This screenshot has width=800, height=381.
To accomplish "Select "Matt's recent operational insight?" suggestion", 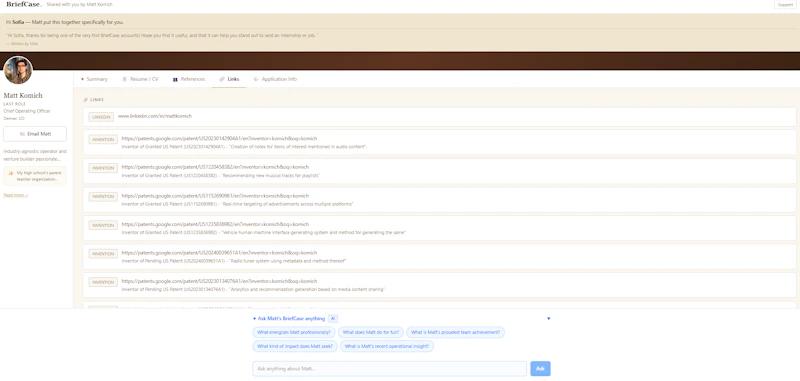I will [387, 346].
